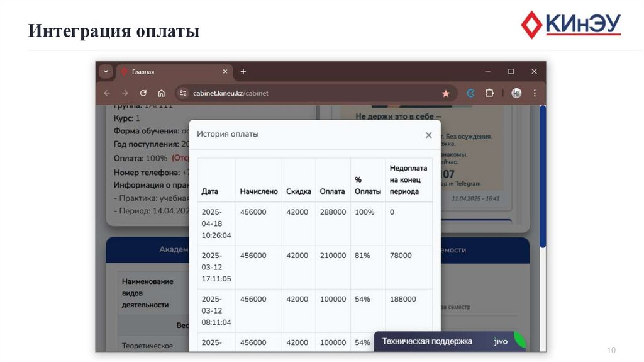Click the Дата column header
Image resolution: width=644 pixels, height=362 pixels.
coord(210,191)
